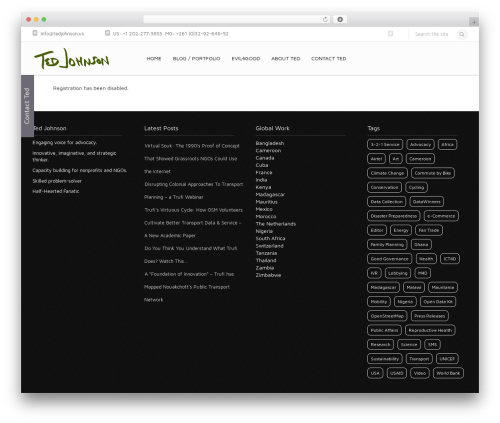The width and height of the screenshot is (500, 423).
Task: Click the Advocacy tag
Action: tap(420, 145)
